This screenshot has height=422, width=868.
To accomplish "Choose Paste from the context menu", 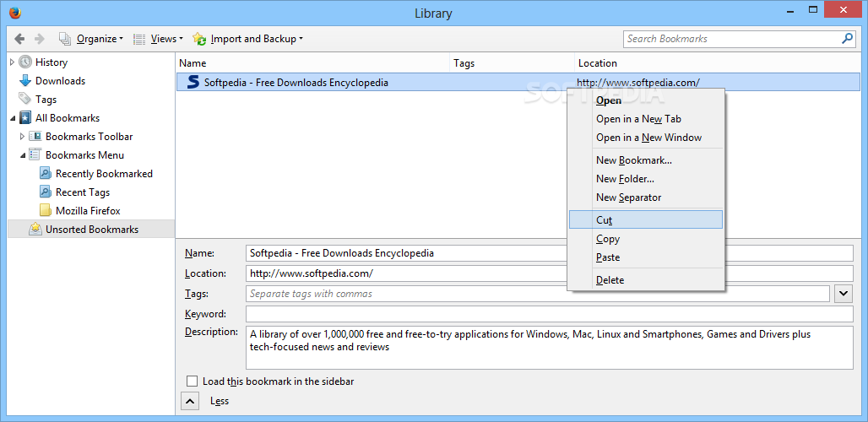I will [645, 257].
